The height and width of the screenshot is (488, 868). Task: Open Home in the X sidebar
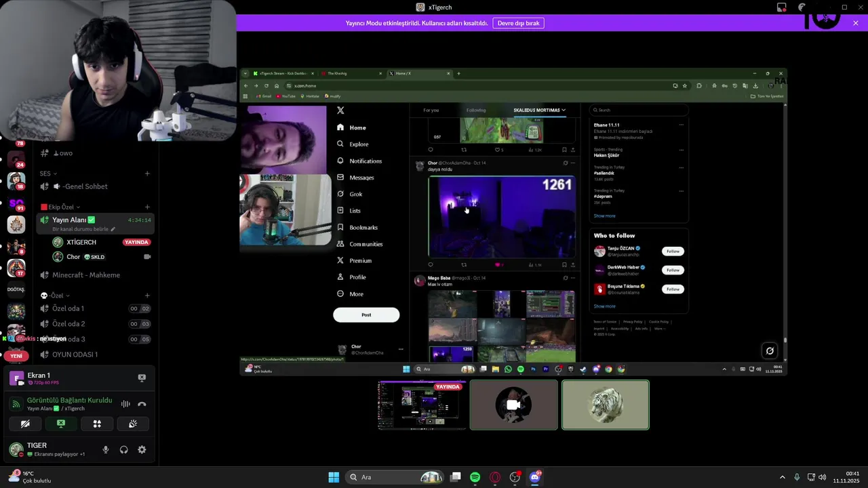click(351, 127)
